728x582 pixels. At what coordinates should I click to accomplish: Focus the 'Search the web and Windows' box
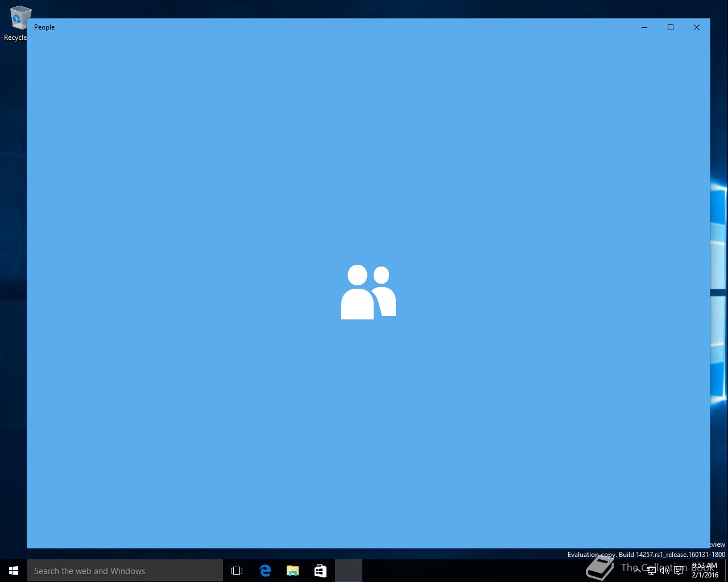125,571
